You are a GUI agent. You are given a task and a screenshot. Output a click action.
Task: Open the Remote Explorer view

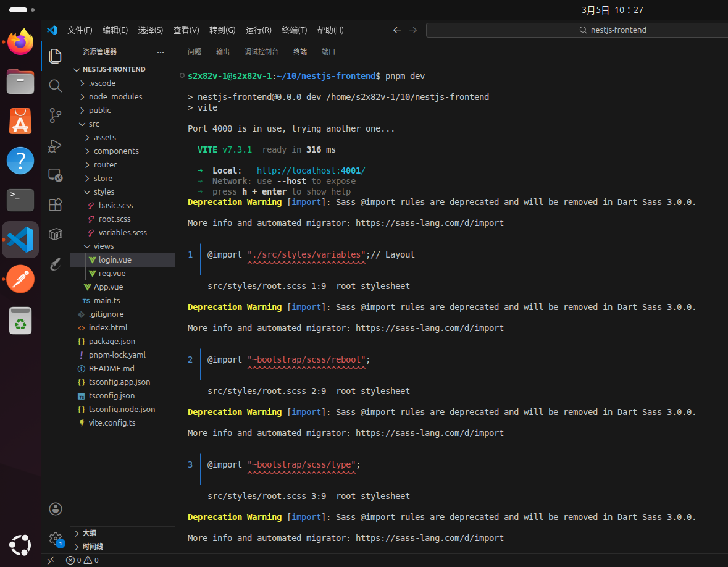click(x=56, y=175)
